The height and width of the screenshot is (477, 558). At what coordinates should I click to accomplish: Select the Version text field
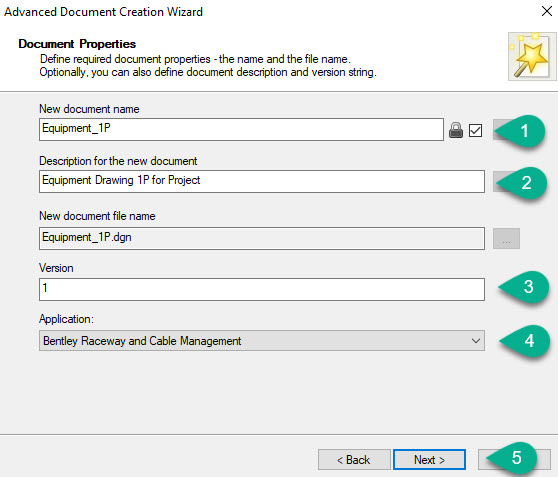tap(262, 289)
